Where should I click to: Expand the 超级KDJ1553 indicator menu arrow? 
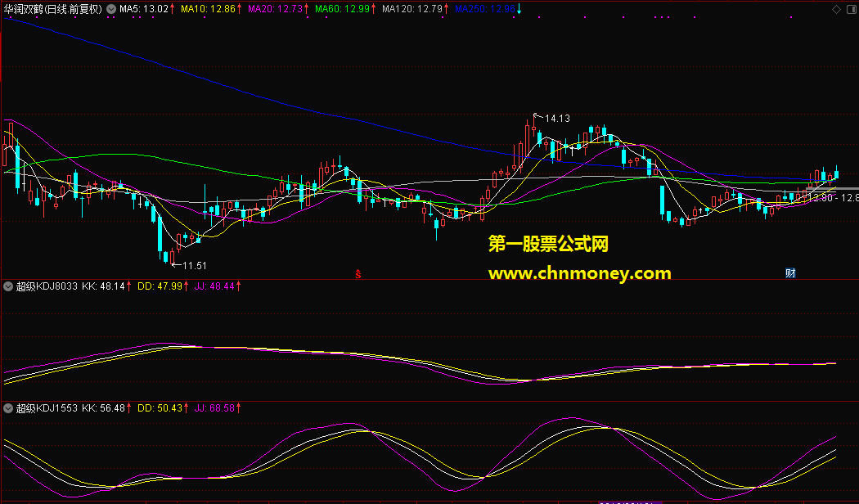(8, 408)
